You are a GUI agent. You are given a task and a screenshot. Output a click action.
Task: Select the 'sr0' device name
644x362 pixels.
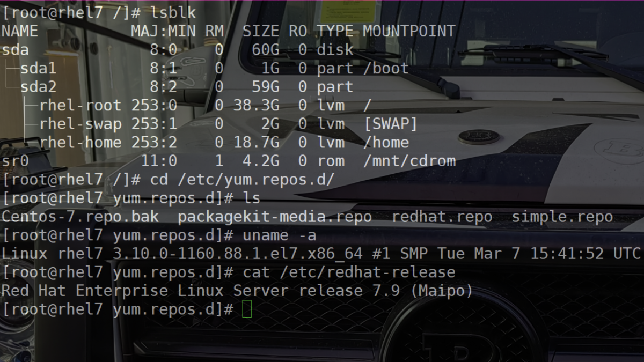15,161
